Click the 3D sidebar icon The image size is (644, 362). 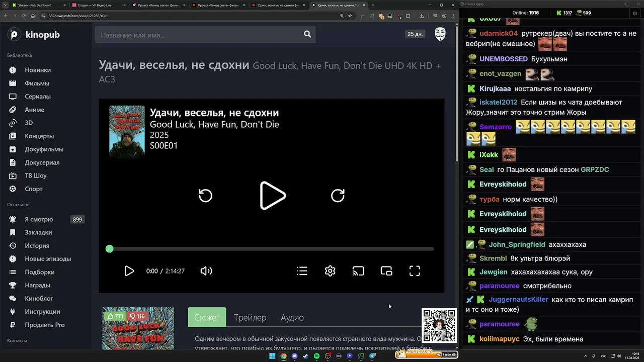13,123
